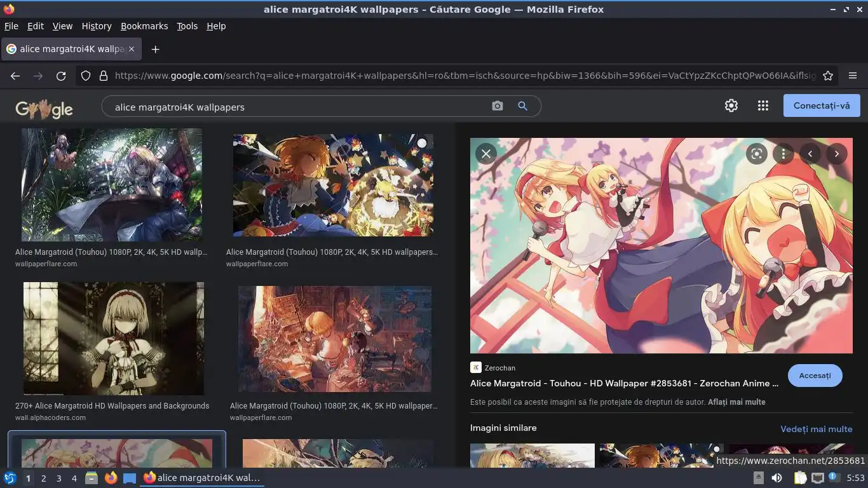Viewport: 868px width, 488px height.
Task: Click the Conectați-vă sign-in button
Action: click(x=822, y=105)
